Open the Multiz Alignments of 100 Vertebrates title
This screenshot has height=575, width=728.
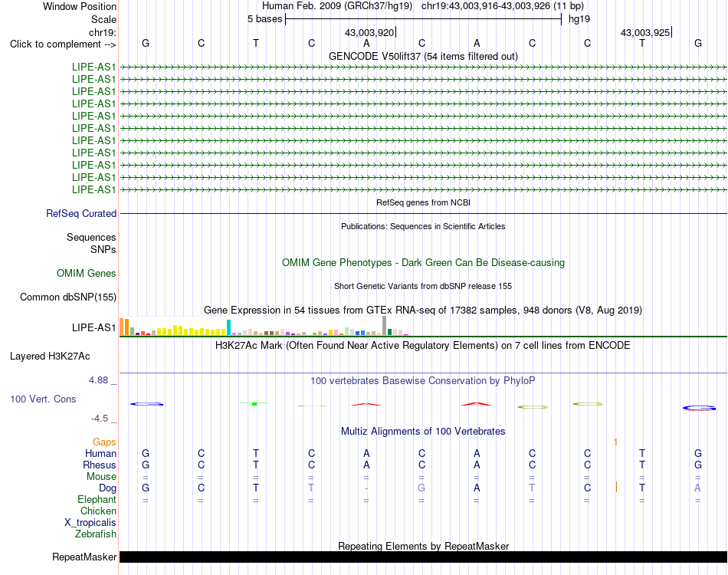point(423,432)
